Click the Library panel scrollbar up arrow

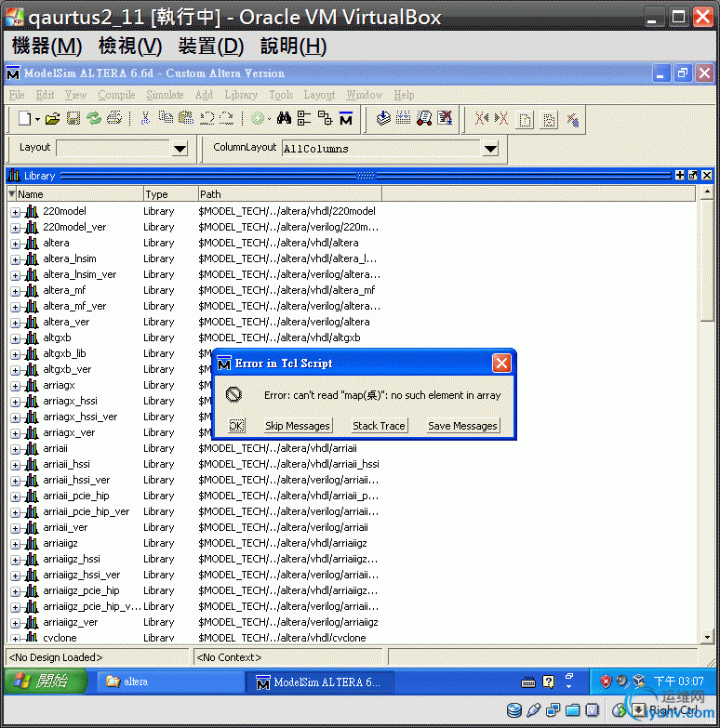coord(707,192)
